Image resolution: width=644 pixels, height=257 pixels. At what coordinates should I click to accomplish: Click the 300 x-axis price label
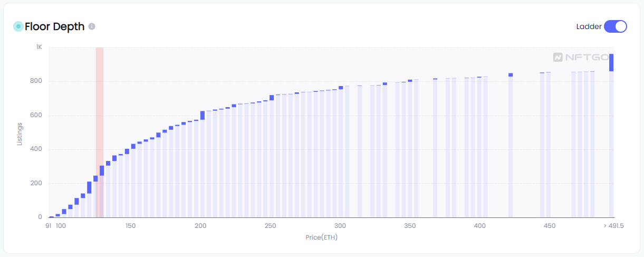[x=340, y=226]
